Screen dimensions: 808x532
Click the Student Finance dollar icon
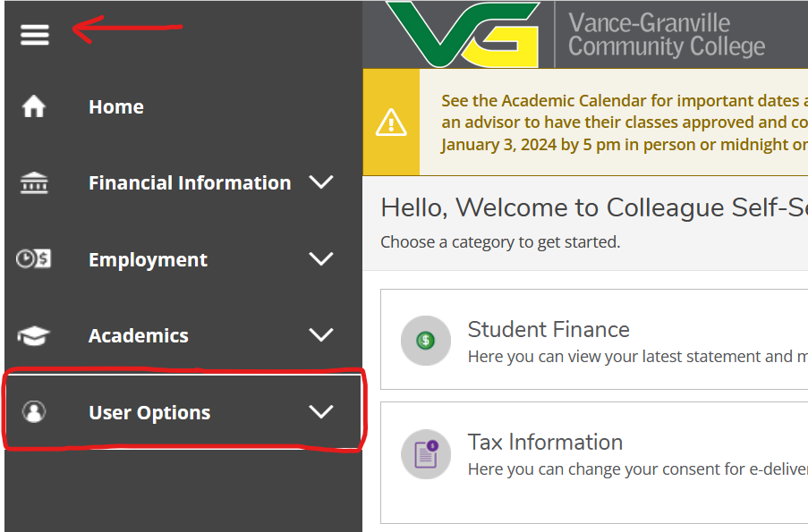[425, 340]
